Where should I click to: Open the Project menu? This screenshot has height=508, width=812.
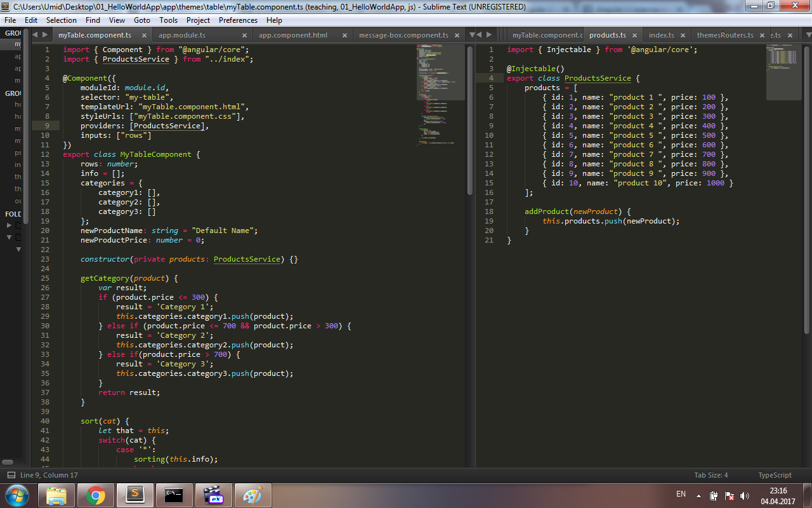[199, 20]
